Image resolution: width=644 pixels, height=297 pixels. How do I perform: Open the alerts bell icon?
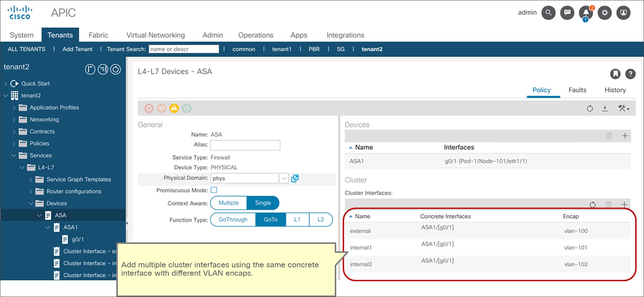(586, 13)
